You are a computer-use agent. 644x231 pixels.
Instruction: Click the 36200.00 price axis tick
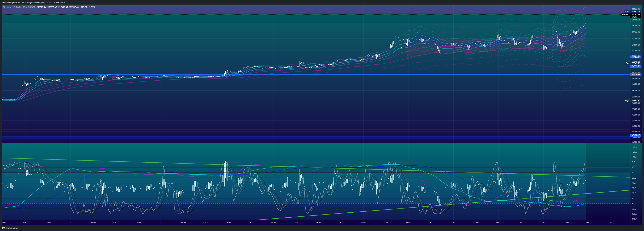point(636,79)
